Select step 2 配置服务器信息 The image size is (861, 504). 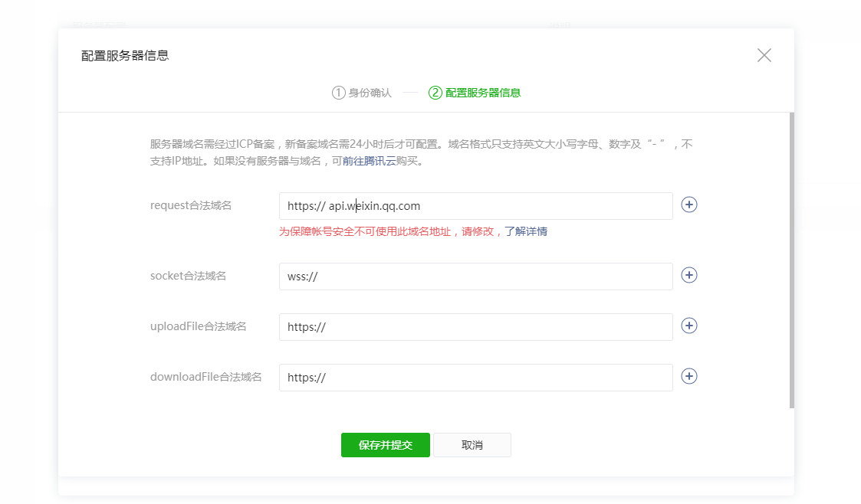click(x=475, y=93)
